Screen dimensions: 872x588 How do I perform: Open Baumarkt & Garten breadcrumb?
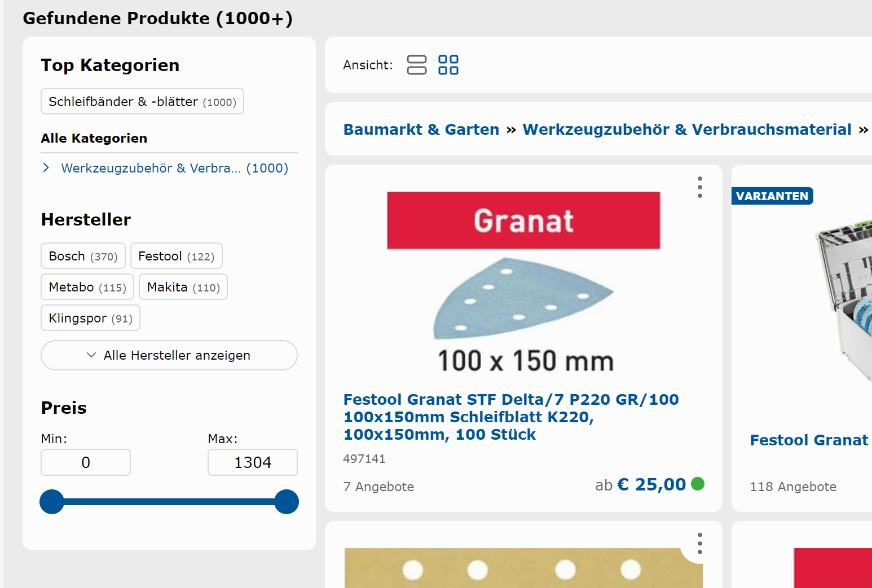click(421, 130)
